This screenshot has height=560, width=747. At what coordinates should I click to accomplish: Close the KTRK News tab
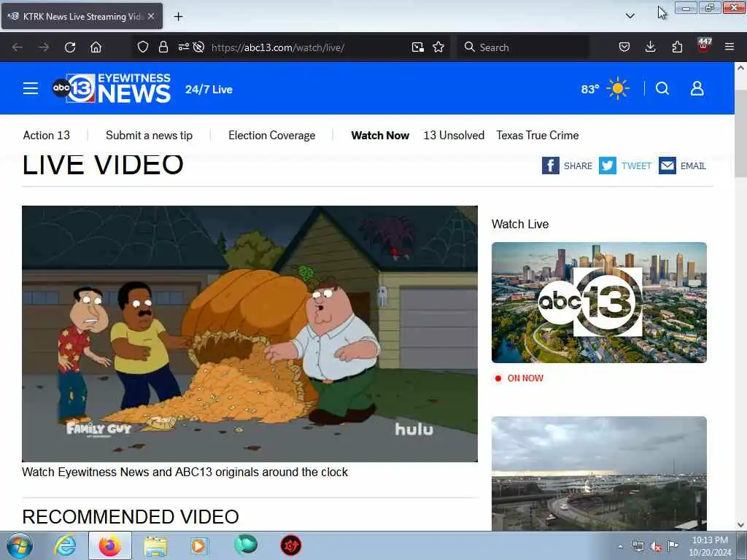tap(151, 16)
